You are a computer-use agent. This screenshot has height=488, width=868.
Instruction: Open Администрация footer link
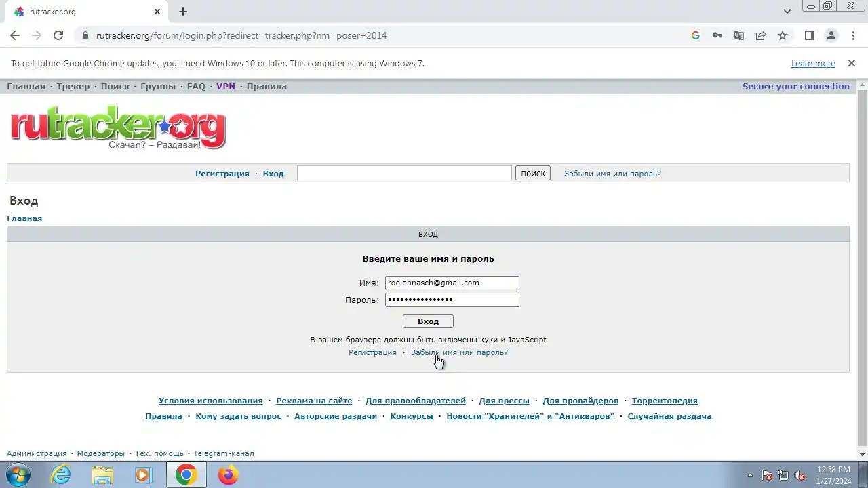click(x=37, y=453)
